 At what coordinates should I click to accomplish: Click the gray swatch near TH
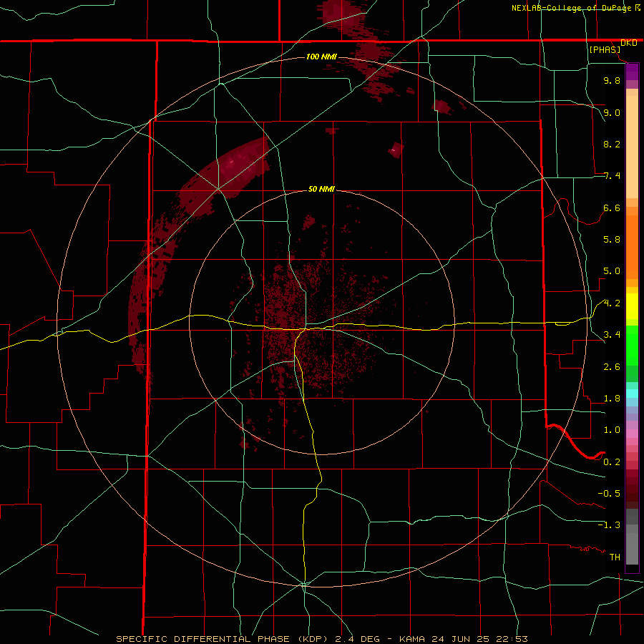click(x=632, y=548)
